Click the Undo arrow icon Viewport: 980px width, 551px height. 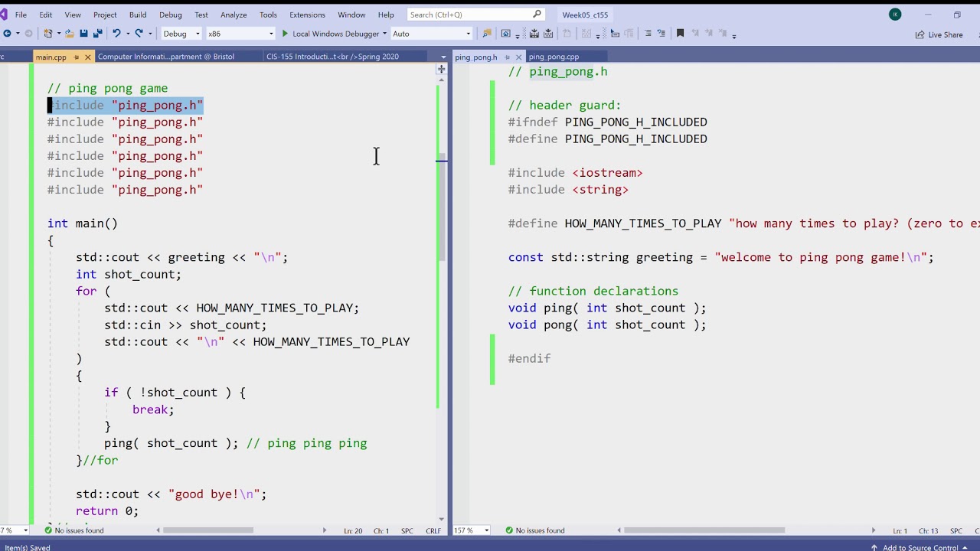tap(116, 34)
